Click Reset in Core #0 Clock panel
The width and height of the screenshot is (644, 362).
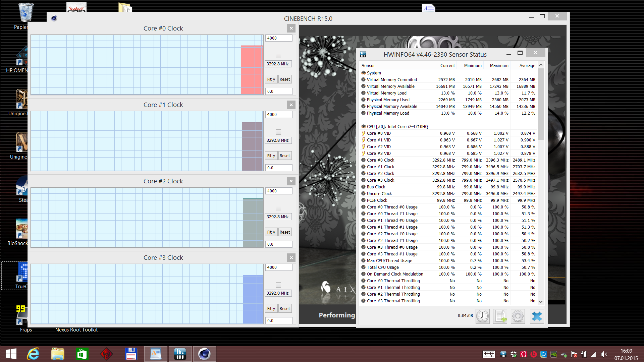285,79
